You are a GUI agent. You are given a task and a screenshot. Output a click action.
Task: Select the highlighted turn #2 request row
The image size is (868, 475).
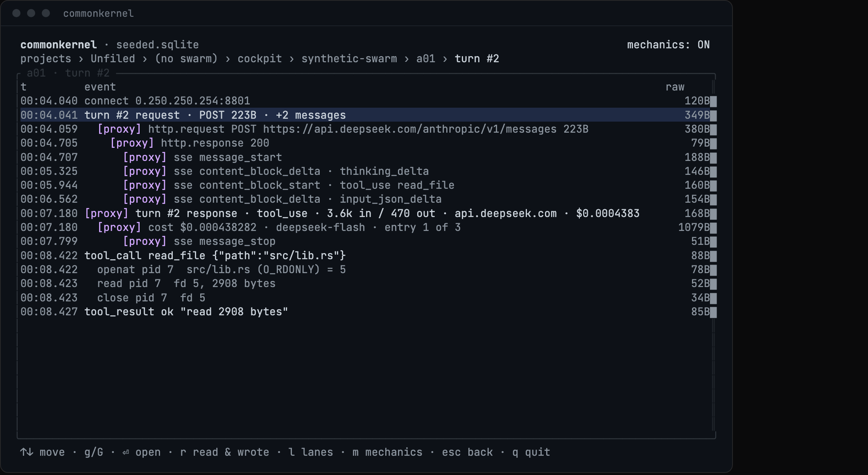[366, 115]
